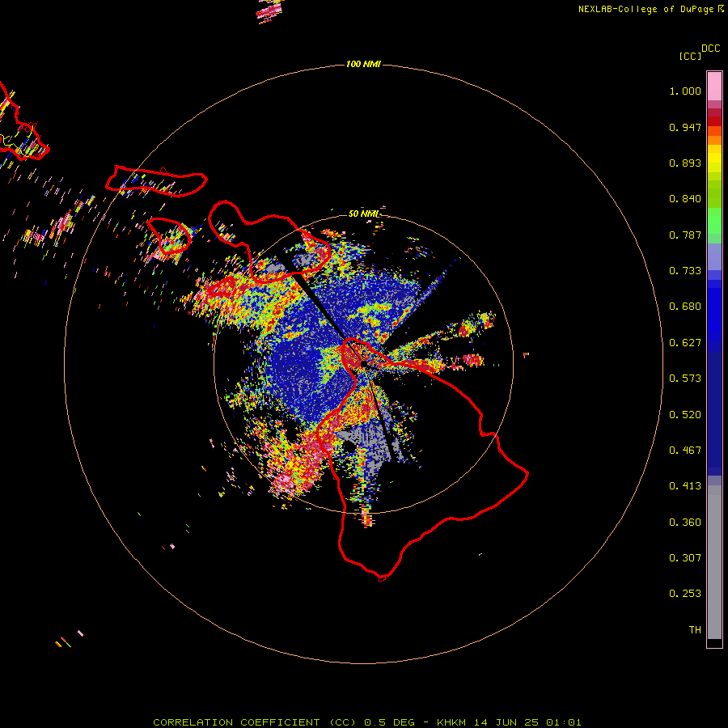The height and width of the screenshot is (728, 728).
Task: Click the 01:01 time stamp
Action: [x=564, y=722]
